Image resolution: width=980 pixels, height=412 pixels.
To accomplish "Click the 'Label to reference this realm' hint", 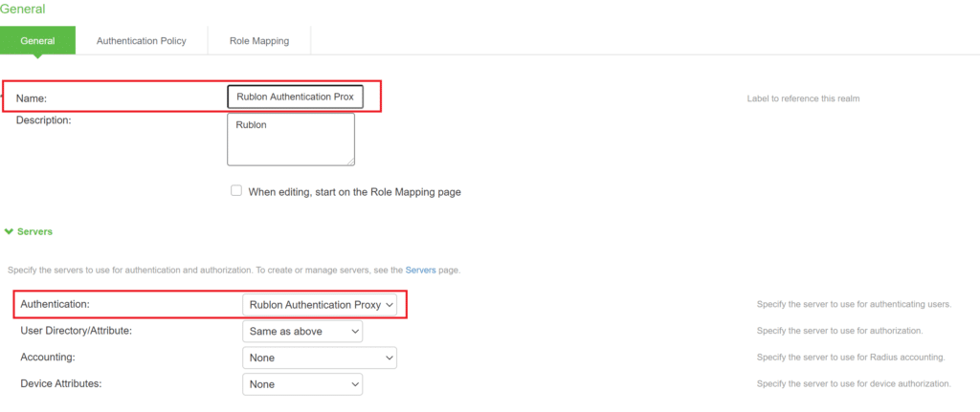I will point(803,98).
